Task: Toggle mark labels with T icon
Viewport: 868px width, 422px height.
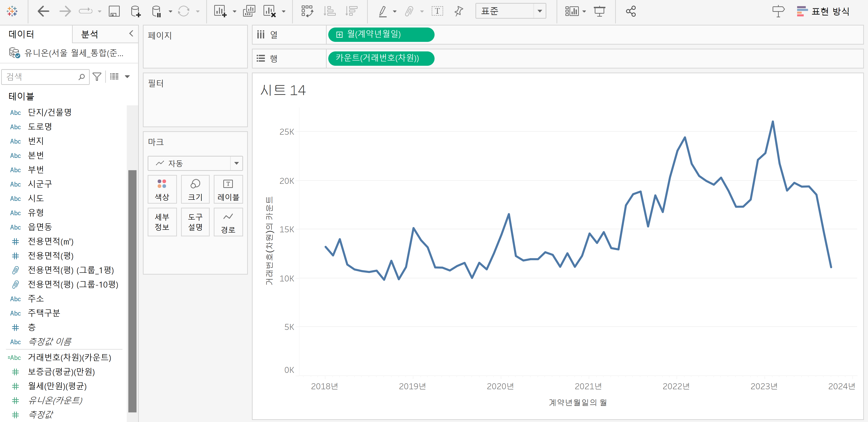Action: click(x=437, y=11)
